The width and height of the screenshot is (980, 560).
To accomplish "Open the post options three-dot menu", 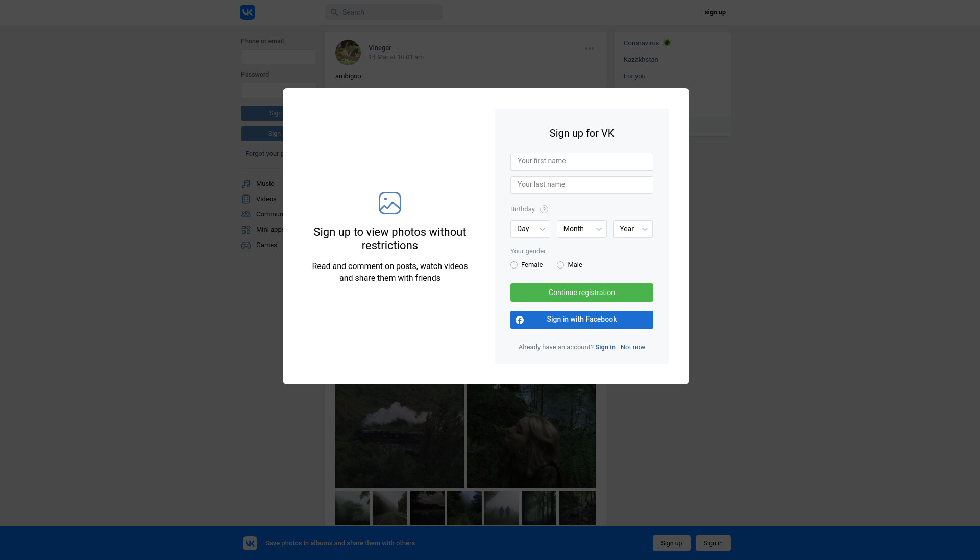I will 590,48.
